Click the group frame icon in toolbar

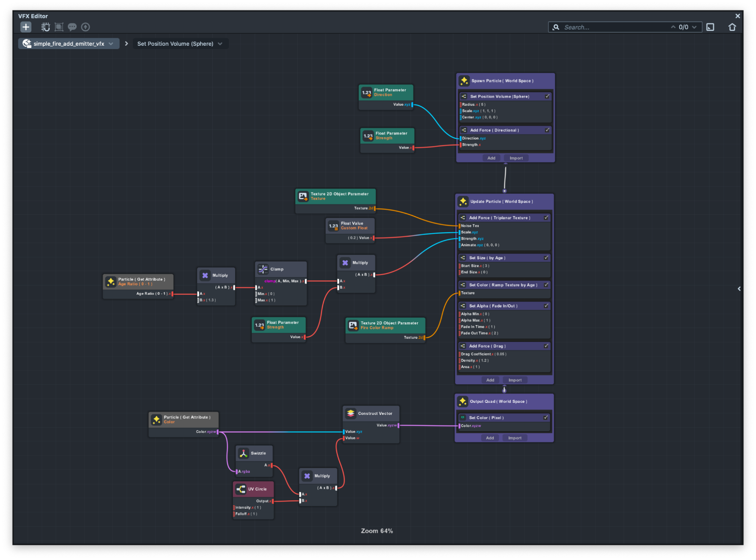pos(59,27)
